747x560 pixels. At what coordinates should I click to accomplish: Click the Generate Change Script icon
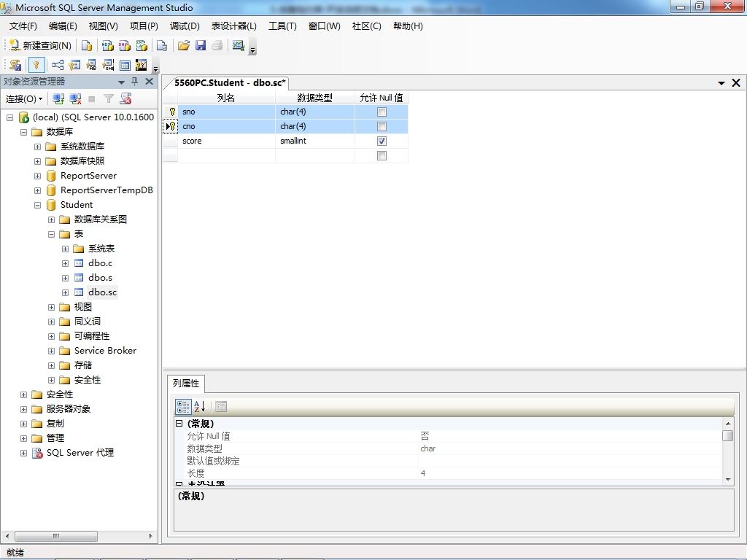click(x=15, y=65)
